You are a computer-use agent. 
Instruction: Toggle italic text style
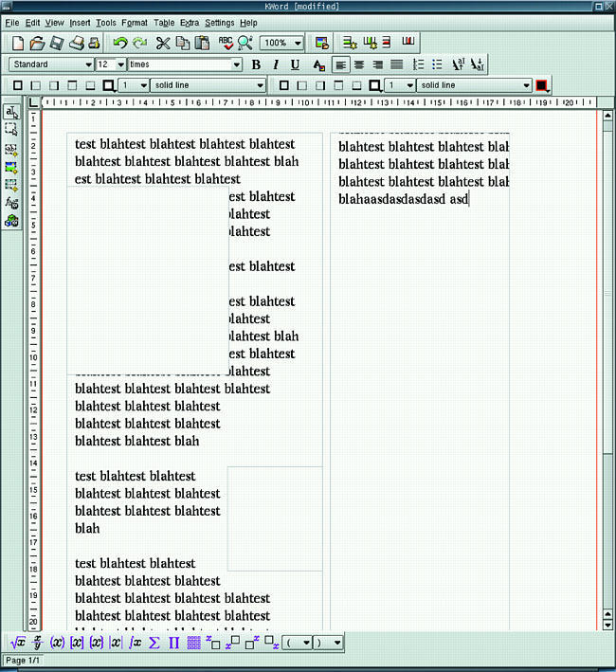point(275,64)
